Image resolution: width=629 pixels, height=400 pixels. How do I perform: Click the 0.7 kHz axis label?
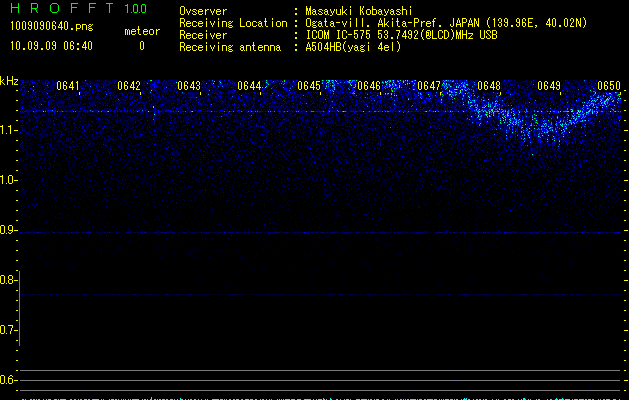pos(8,330)
